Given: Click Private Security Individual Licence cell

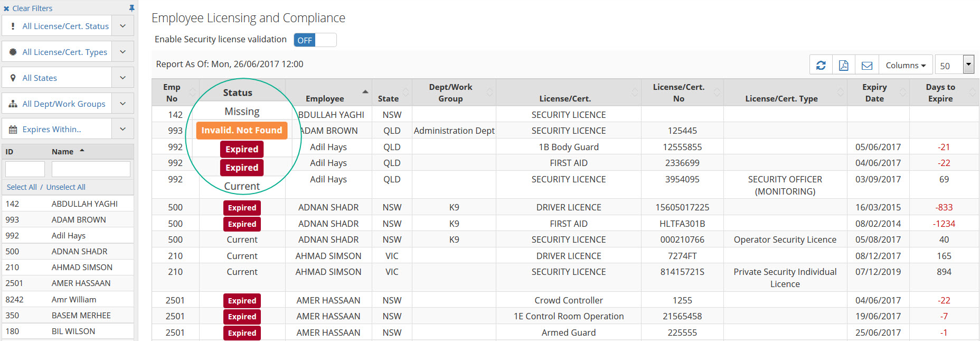Looking at the screenshot, I should (x=785, y=278).
